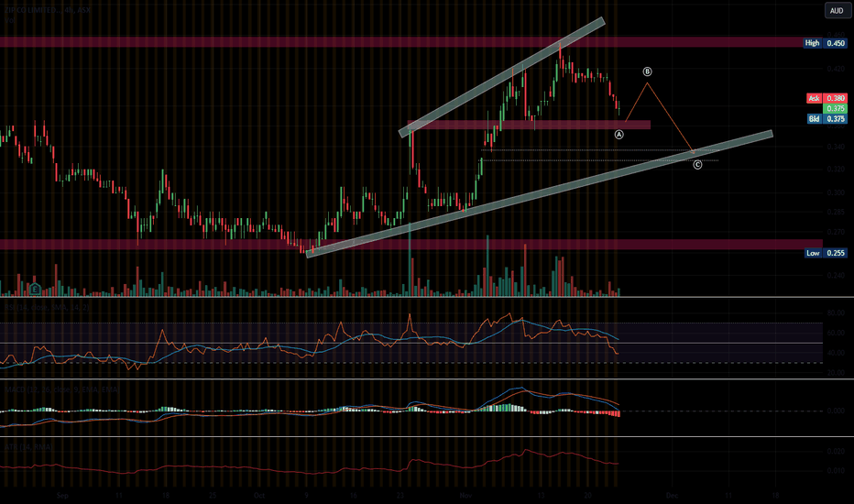Click the 0.240 price axis value
This screenshot has height=504, width=854.
tap(836, 275)
